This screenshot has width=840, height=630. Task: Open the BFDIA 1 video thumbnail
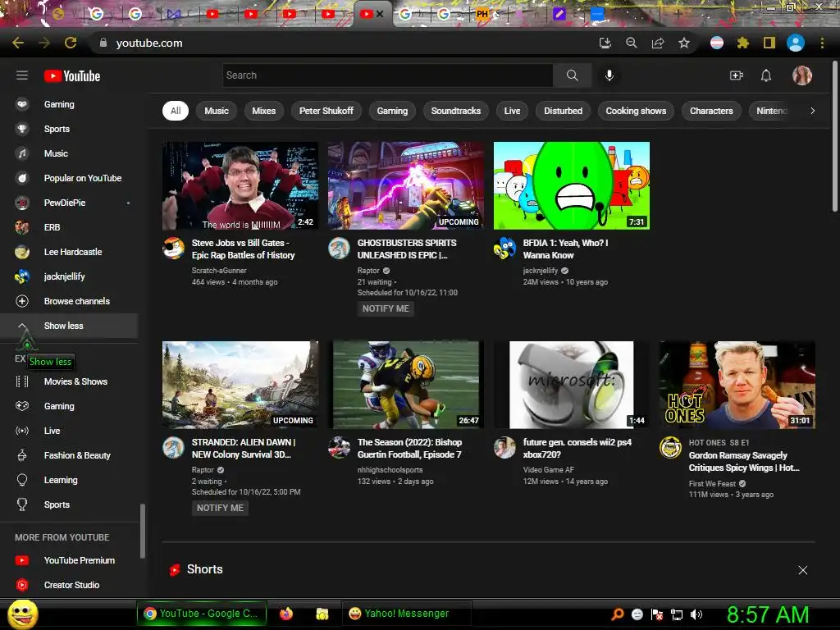coord(572,185)
